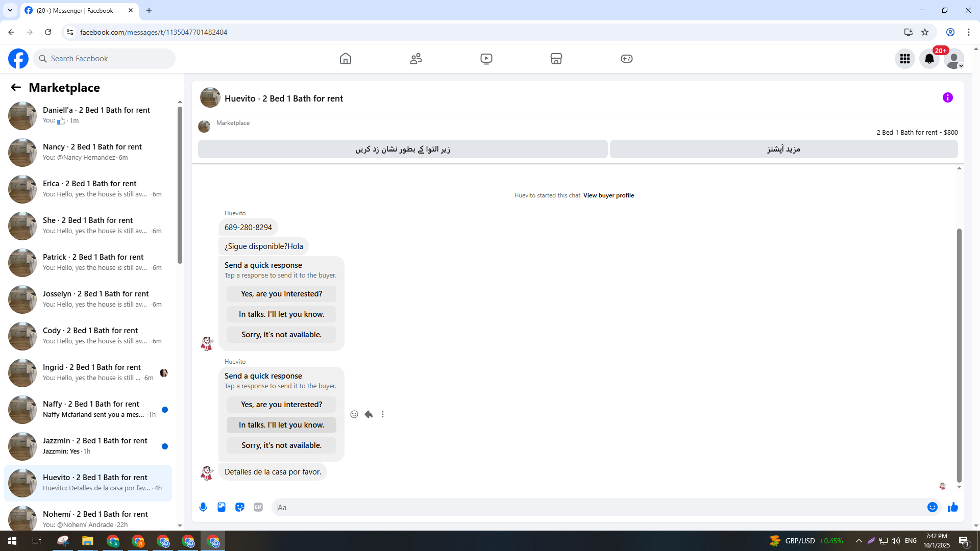
Task: Open the Facebook apps grid menu
Action: 905,59
